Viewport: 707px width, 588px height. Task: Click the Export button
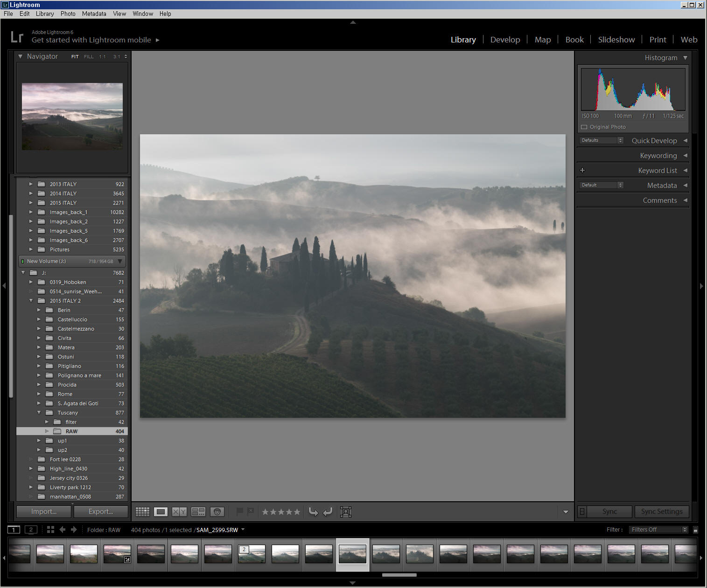coord(100,512)
